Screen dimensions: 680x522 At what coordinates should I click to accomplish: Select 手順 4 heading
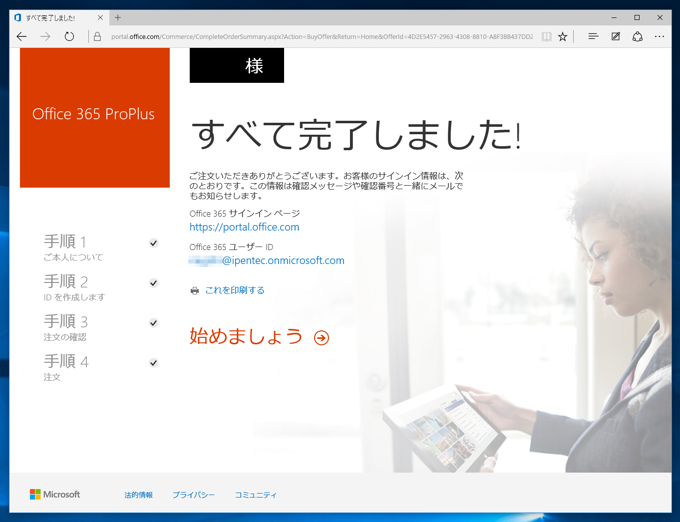pyautogui.click(x=66, y=361)
